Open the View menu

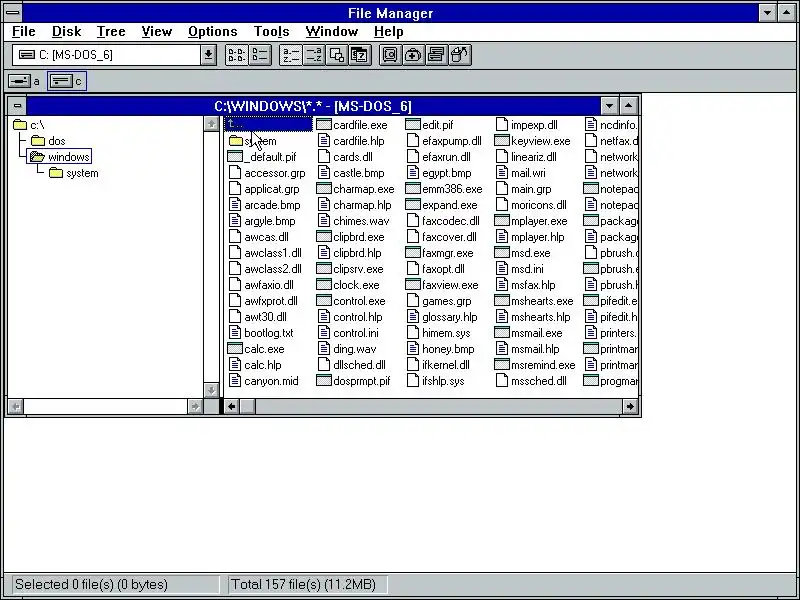coord(157,32)
